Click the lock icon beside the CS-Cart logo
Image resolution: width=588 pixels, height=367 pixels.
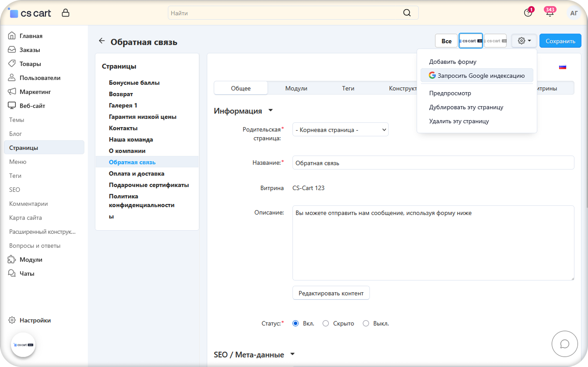click(x=66, y=13)
